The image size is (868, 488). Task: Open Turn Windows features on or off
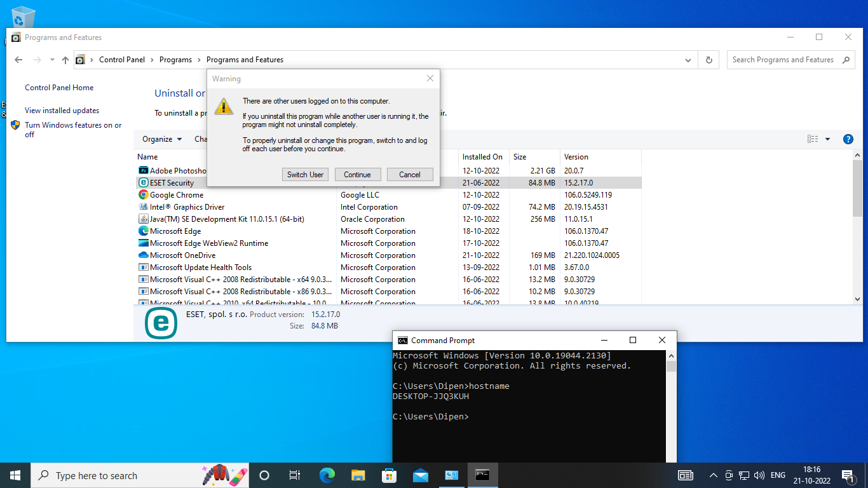coord(73,130)
